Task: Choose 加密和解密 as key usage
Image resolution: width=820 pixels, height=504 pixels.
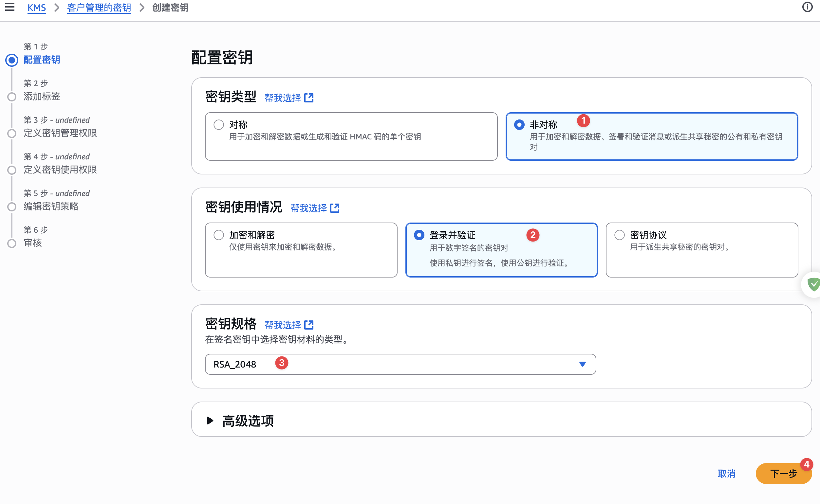Action: pyautogui.click(x=219, y=235)
